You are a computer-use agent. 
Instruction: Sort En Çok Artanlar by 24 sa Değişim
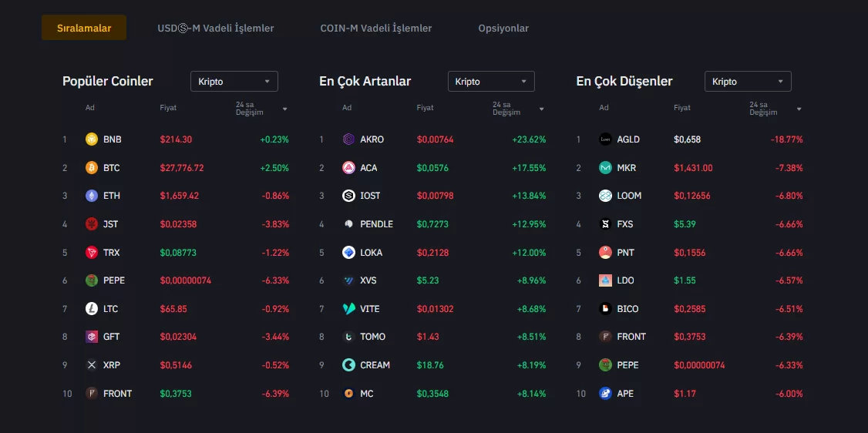519,109
